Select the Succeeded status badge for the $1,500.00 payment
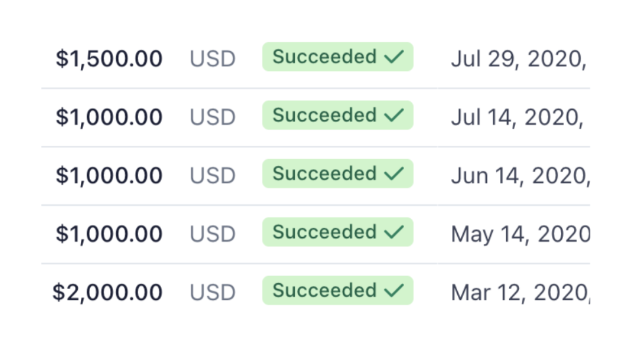Viewport: 644px width, 355px height. point(337,57)
